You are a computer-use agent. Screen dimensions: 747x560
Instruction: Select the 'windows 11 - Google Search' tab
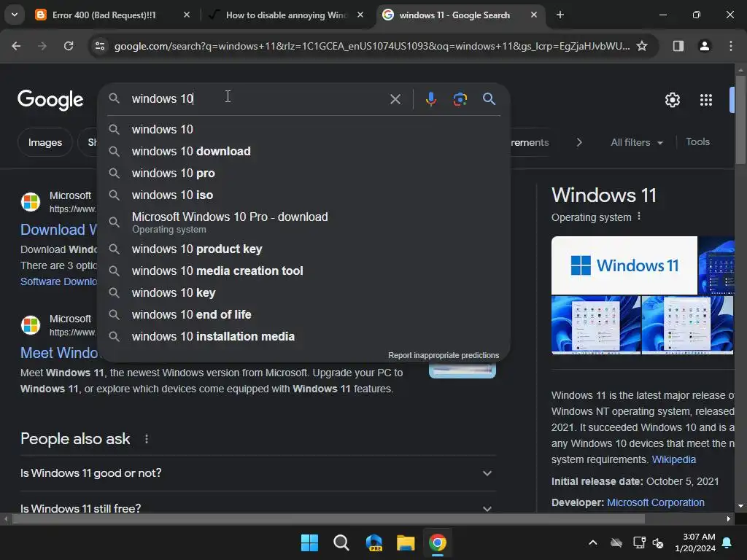(461, 15)
